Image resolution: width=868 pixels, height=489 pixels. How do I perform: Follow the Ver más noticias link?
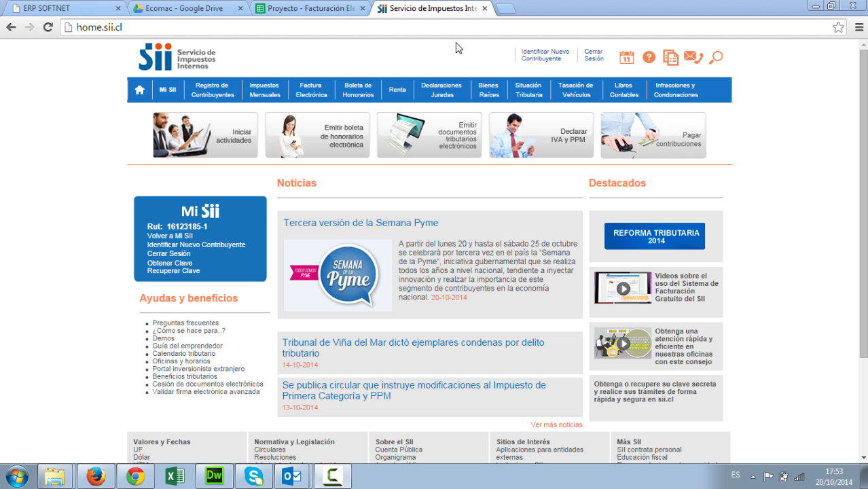point(556,424)
